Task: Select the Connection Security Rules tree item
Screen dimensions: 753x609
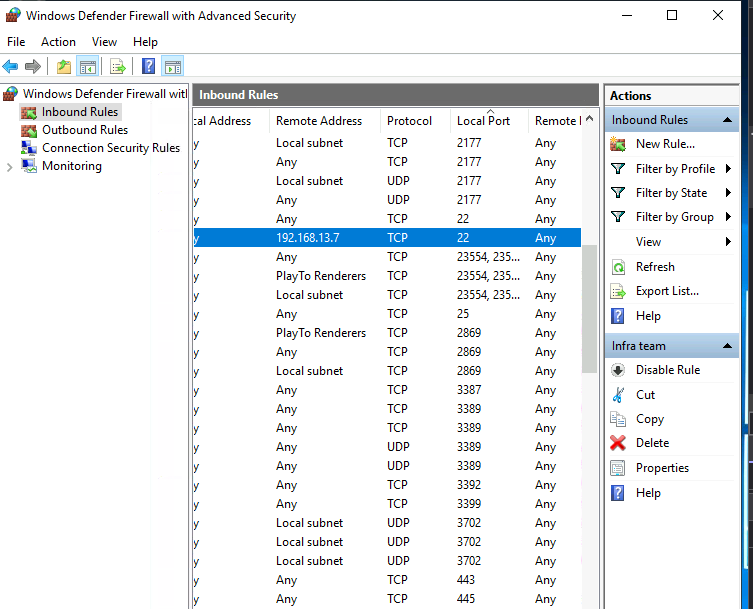Action: click(111, 148)
